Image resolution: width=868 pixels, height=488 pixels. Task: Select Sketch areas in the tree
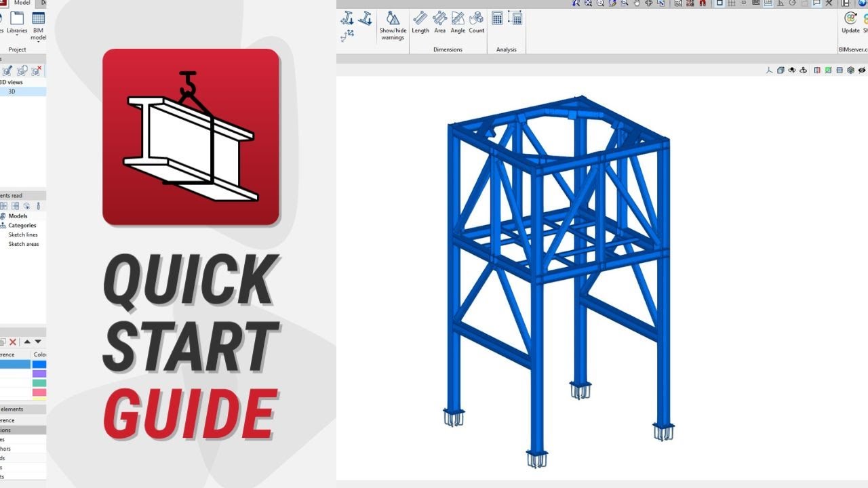coord(24,245)
